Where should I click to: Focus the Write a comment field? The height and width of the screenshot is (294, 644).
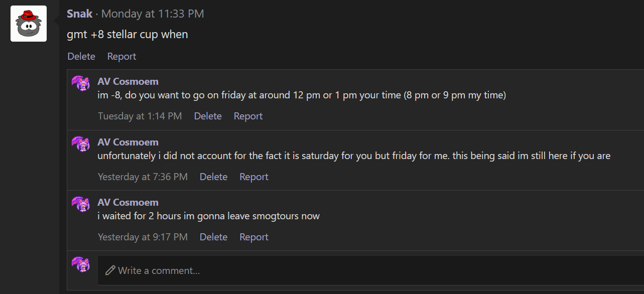(370, 270)
